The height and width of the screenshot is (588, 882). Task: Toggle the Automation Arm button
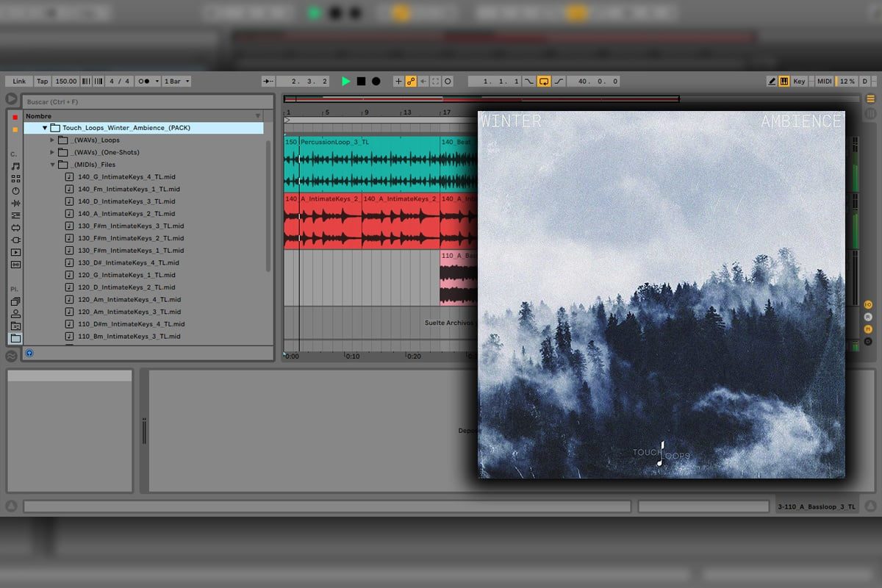[x=411, y=82]
